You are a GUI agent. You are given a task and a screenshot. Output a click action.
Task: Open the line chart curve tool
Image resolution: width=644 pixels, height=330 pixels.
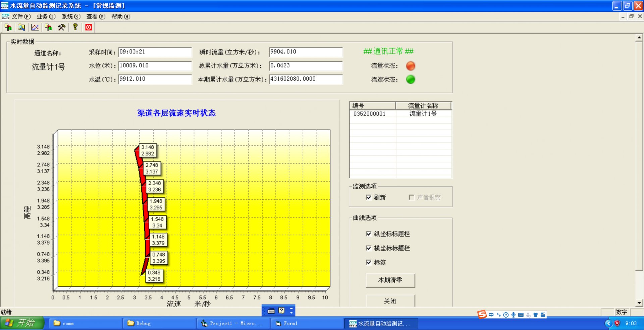[x=35, y=27]
